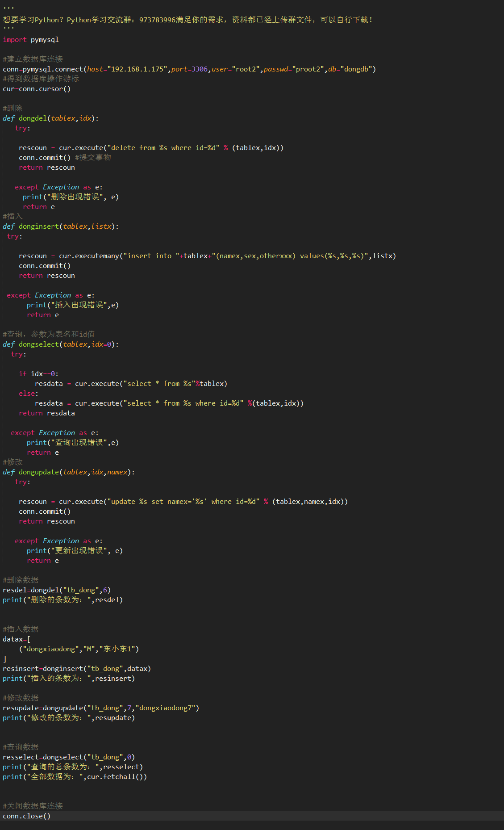504x830 pixels.
Task: Click the 'else:' line in dongselect
Action: point(29,394)
